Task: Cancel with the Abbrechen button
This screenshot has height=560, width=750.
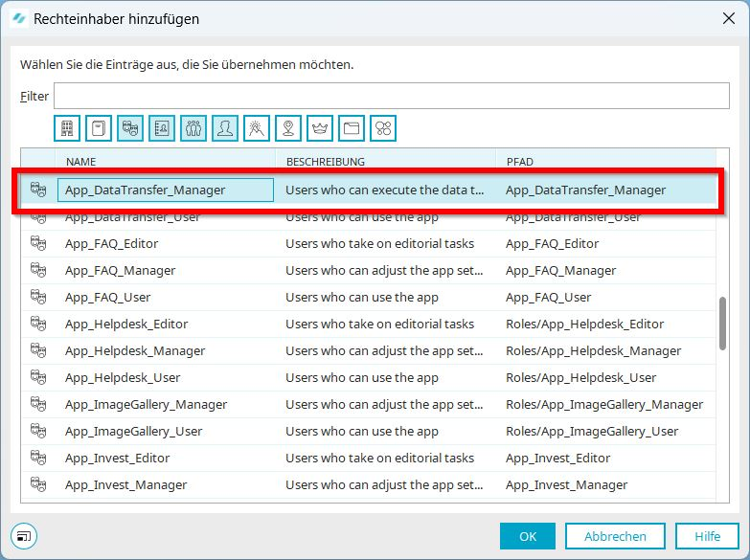Action: 615,536
